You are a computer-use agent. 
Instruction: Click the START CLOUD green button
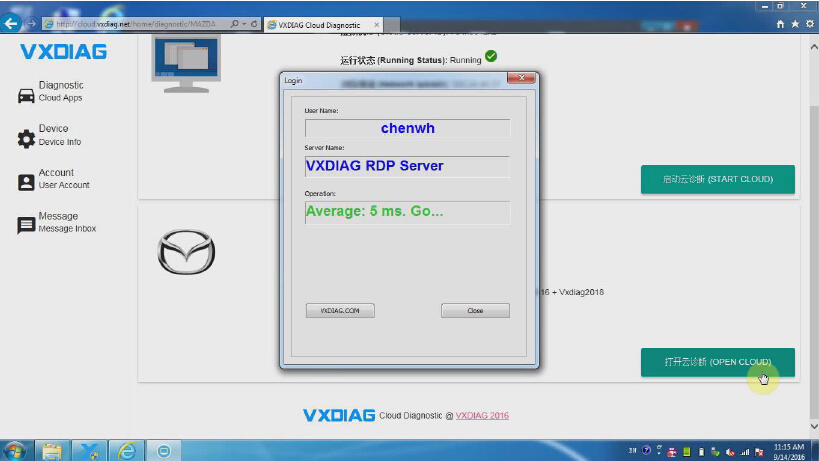[718, 180]
